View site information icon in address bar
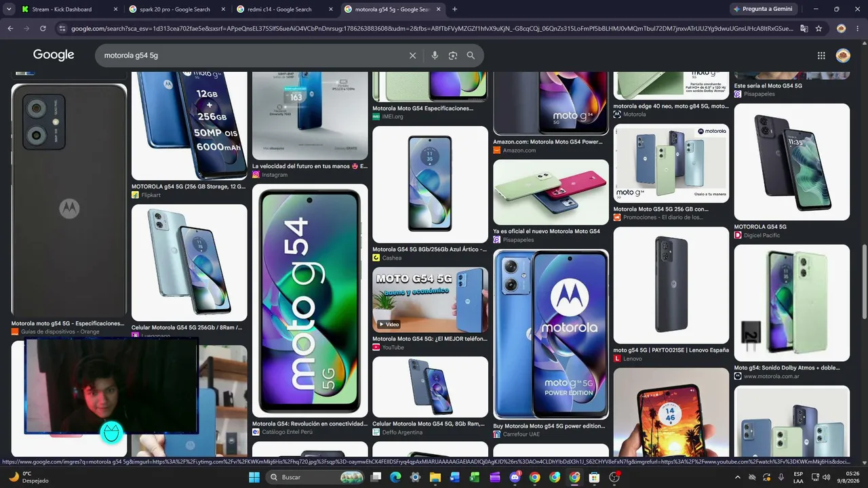 62,28
